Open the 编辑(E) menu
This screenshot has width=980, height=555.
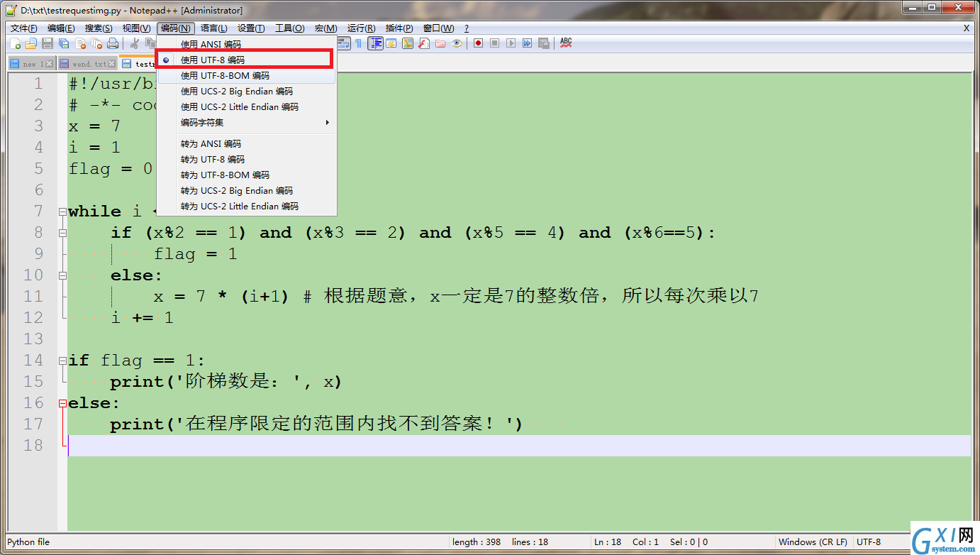pos(61,28)
